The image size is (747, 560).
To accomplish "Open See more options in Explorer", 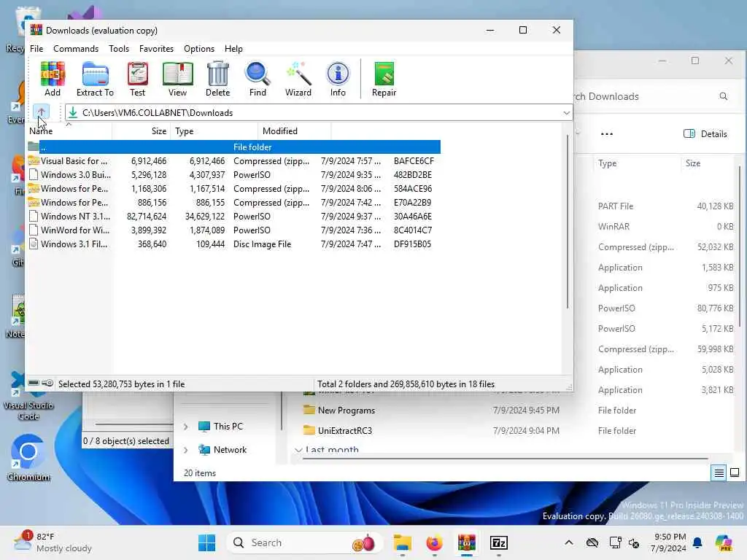I will coord(606,134).
